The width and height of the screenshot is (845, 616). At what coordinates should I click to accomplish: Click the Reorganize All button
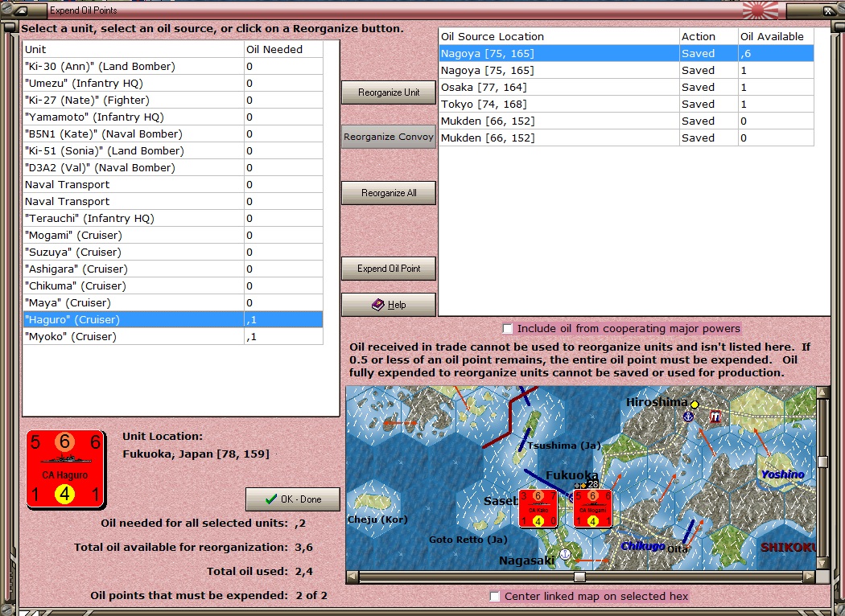point(389,193)
